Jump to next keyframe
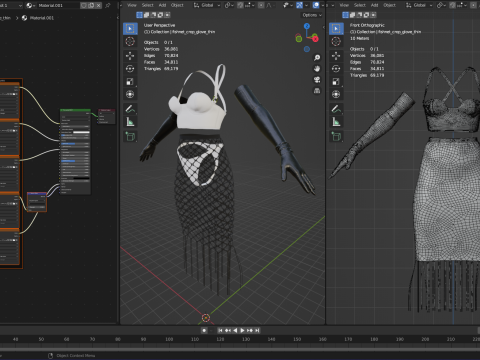 point(250,330)
